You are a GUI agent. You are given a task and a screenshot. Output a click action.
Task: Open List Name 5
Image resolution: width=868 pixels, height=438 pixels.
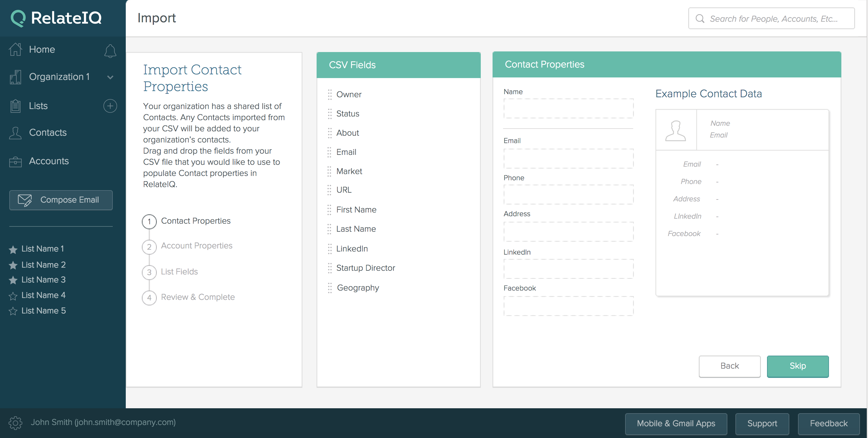(x=43, y=311)
